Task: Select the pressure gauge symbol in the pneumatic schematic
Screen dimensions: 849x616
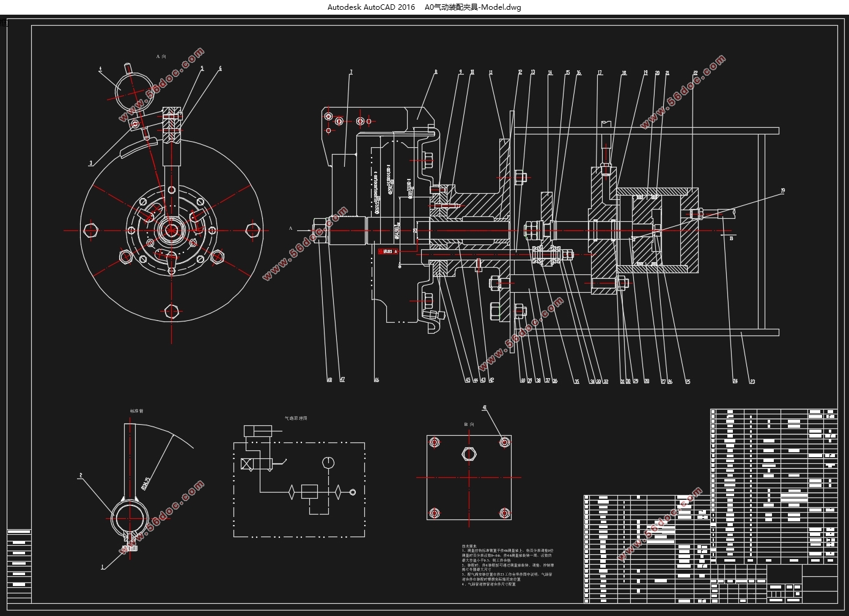Action: (329, 463)
